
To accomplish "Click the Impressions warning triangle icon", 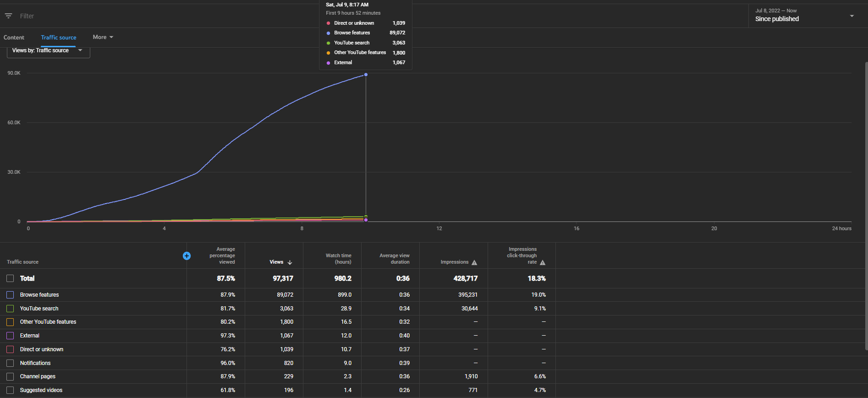I will tap(474, 262).
